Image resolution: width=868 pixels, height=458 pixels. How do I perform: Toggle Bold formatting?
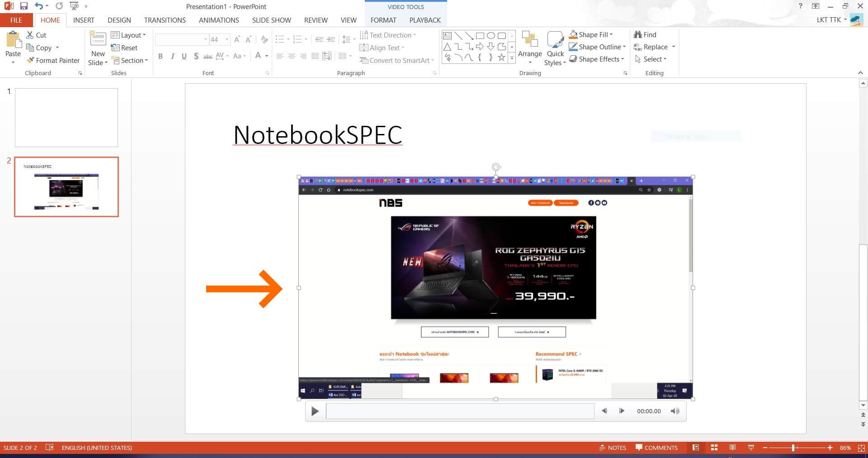160,56
